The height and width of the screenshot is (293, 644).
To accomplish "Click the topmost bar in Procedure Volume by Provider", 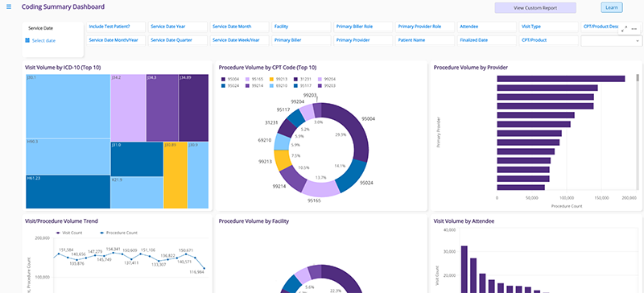I will pos(561,79).
